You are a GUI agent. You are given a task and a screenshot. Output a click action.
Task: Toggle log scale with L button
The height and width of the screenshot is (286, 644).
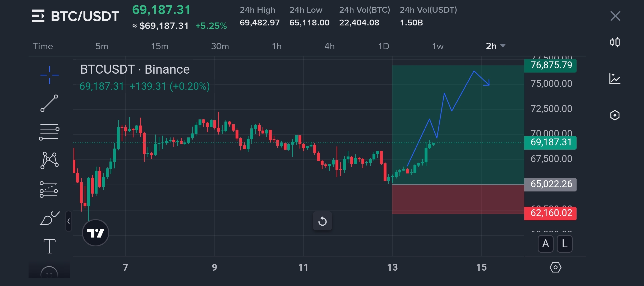[x=564, y=244]
